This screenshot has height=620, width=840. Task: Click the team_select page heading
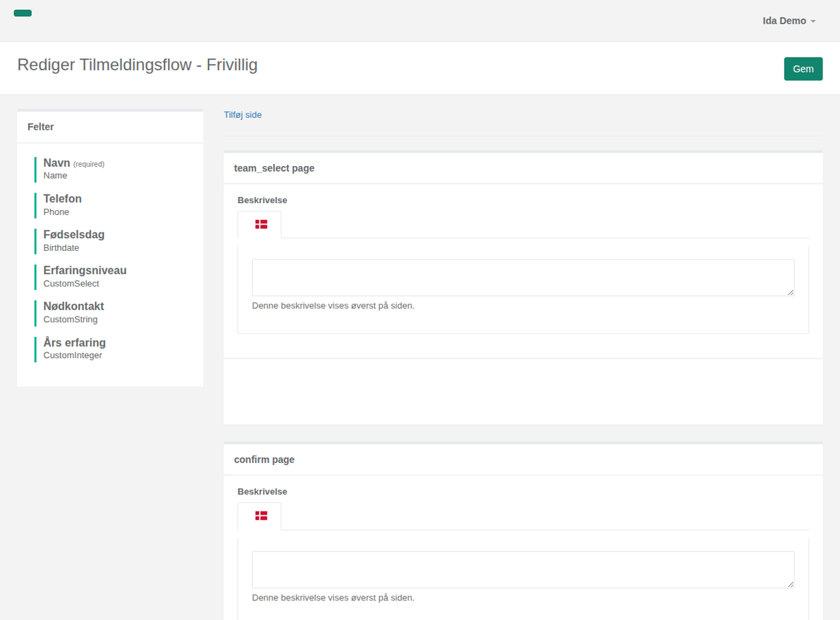[274, 168]
